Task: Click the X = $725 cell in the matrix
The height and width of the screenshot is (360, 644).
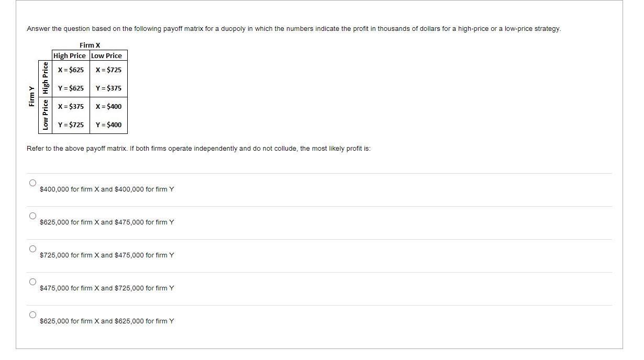Action: [108, 70]
